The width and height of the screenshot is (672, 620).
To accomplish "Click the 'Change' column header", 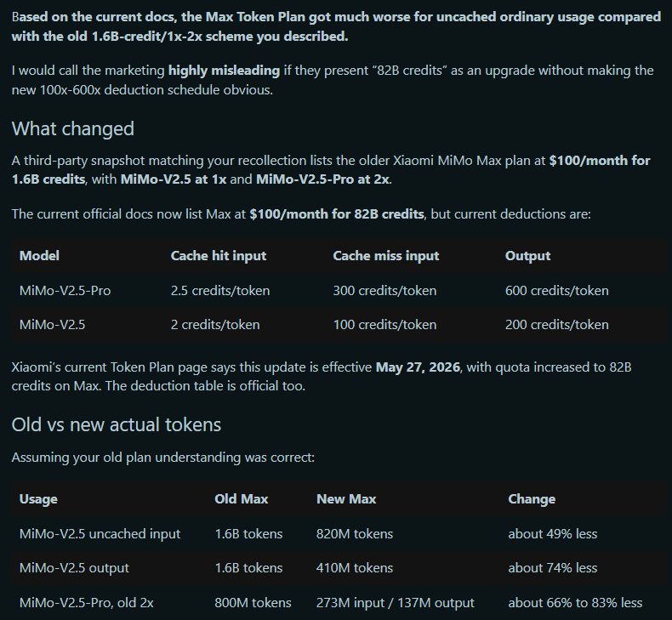I will point(532,499).
